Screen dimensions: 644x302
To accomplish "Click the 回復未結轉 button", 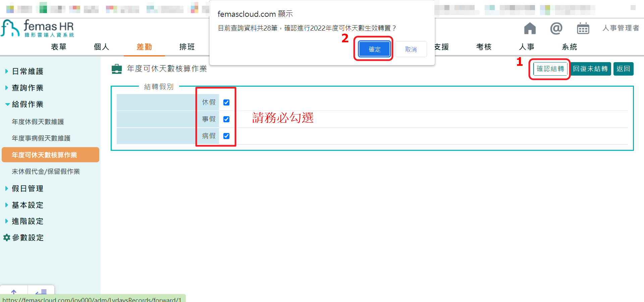I will coord(590,69).
